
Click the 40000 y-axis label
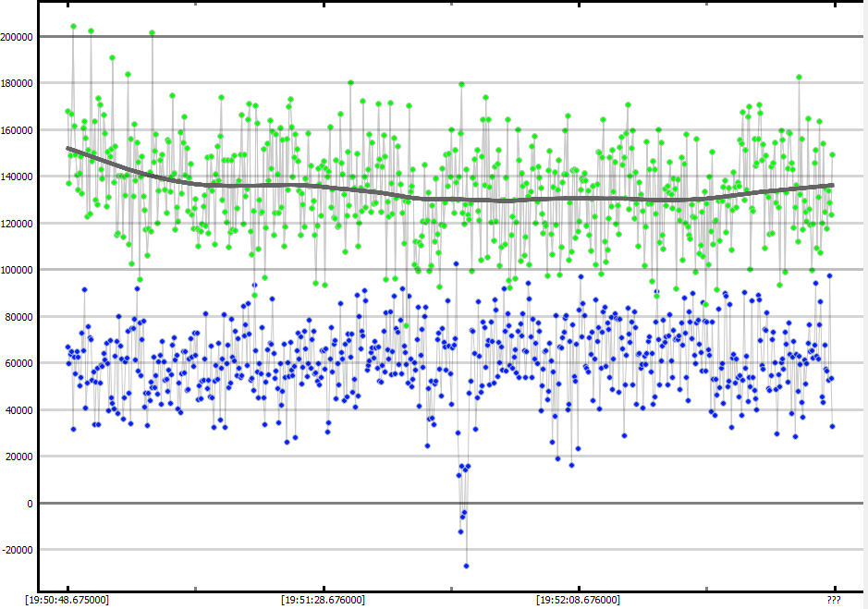(x=19, y=410)
